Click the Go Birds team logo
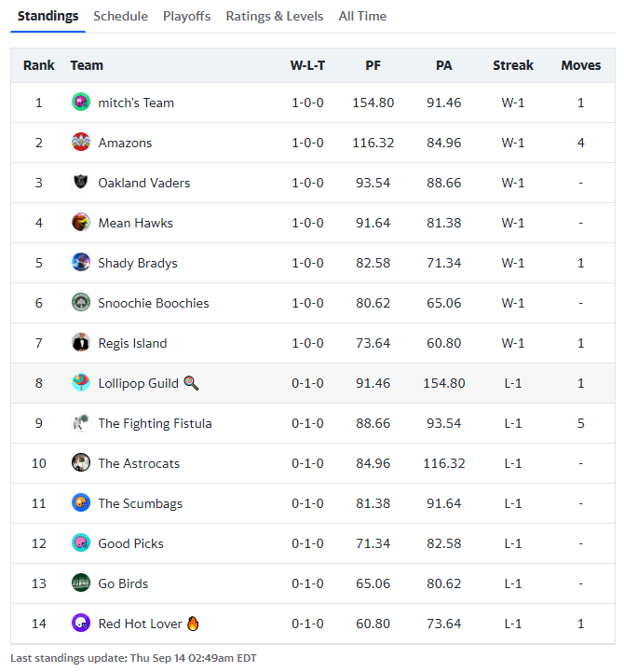This screenshot has height=672, width=624. click(x=81, y=583)
